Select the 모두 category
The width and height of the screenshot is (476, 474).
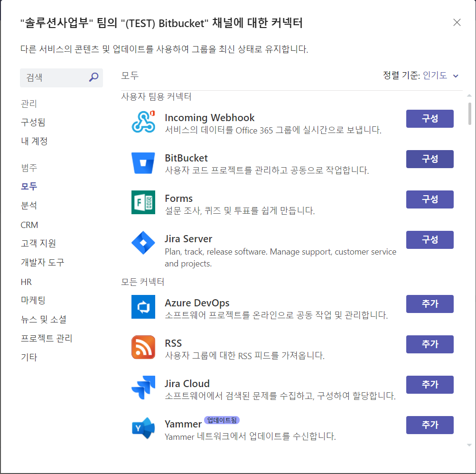click(29, 186)
